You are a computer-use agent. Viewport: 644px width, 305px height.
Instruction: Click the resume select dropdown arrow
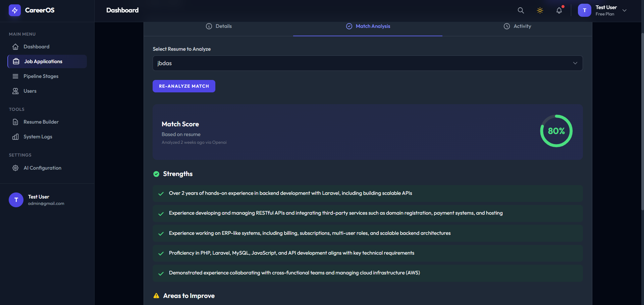point(575,63)
